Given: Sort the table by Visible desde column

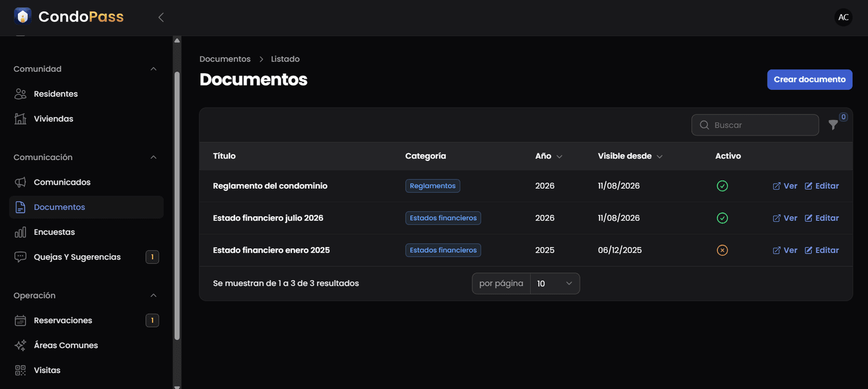Looking at the screenshot, I should [630, 156].
